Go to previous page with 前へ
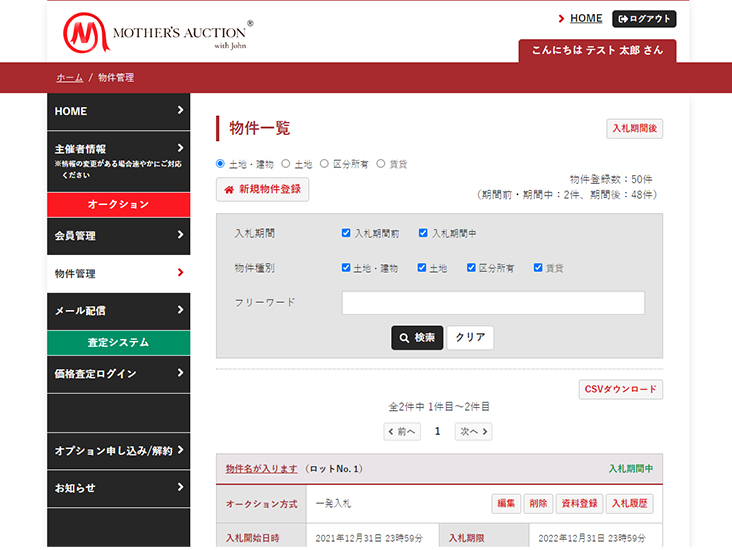732x550 pixels. (402, 432)
